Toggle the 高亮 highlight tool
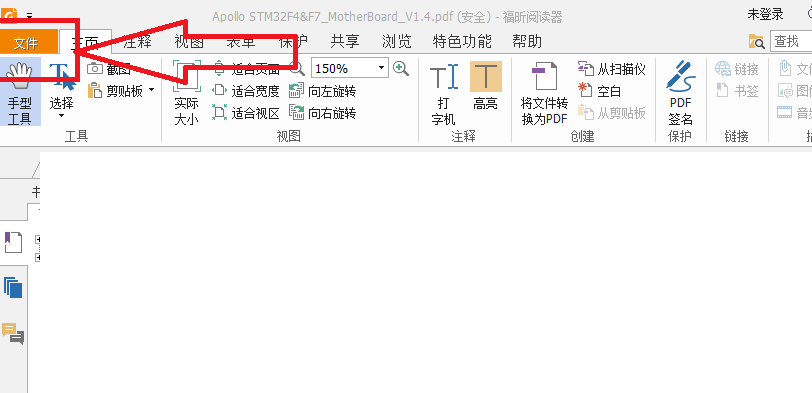Screen dimensions: 812x393 pos(485,86)
